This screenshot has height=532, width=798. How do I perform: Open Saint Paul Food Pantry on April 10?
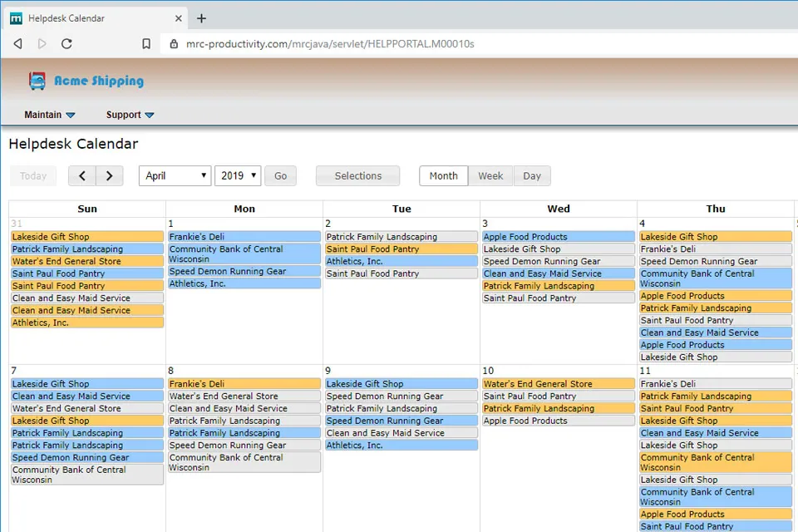(559, 396)
